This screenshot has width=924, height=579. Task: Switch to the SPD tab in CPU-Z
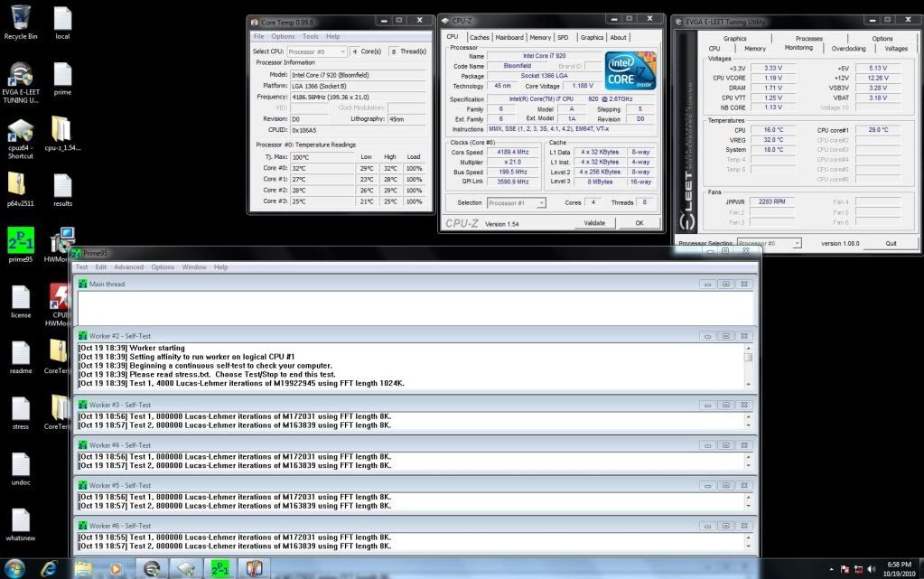point(564,37)
